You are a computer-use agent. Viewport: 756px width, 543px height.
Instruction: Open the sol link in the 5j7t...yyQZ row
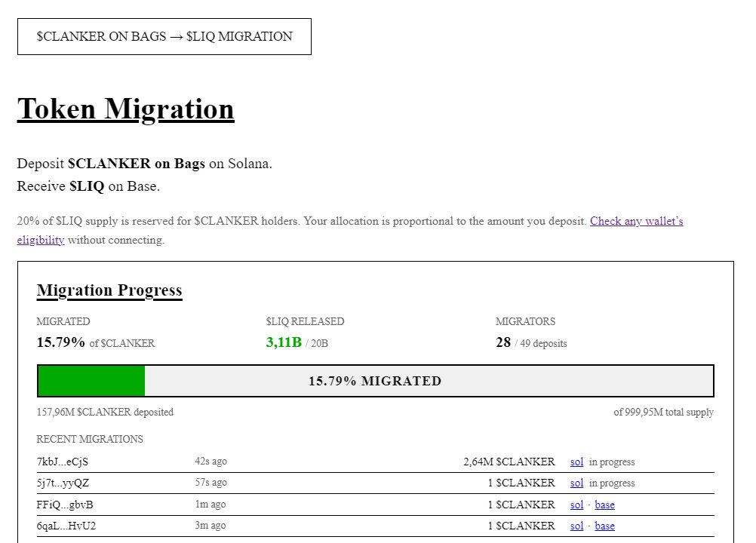pos(577,483)
